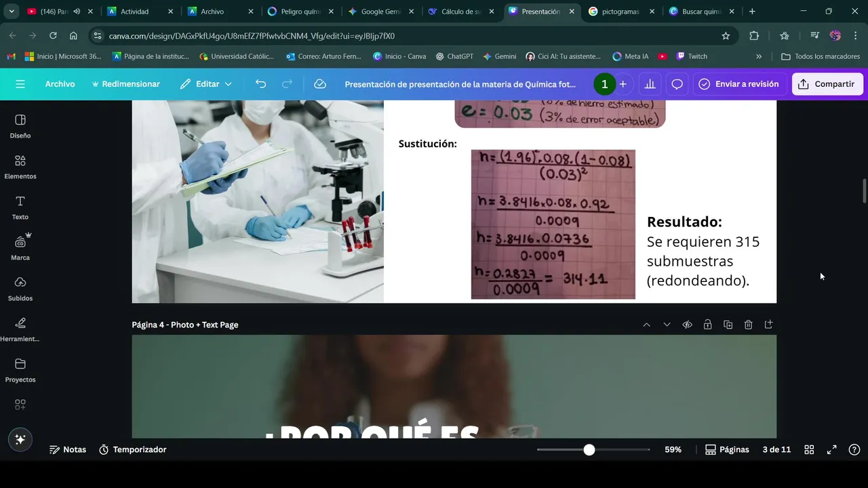The height and width of the screenshot is (488, 868).
Task: Reload the current page
Action: [53, 36]
